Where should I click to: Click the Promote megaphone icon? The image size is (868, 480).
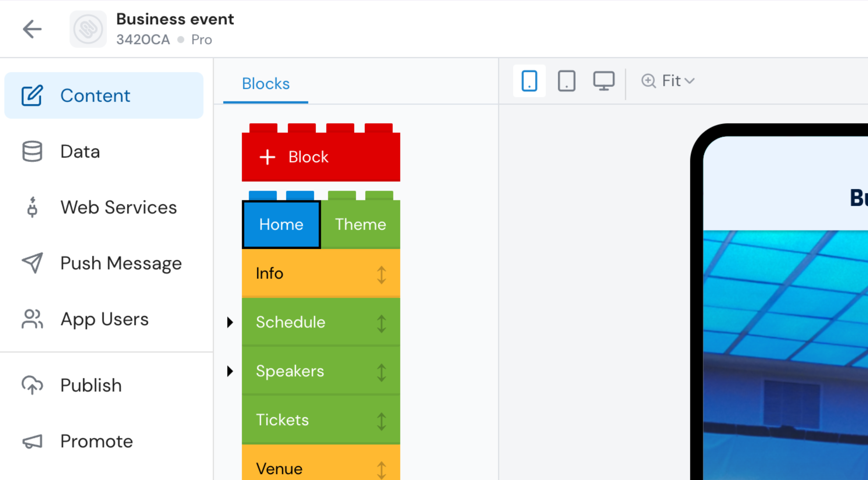[32, 441]
